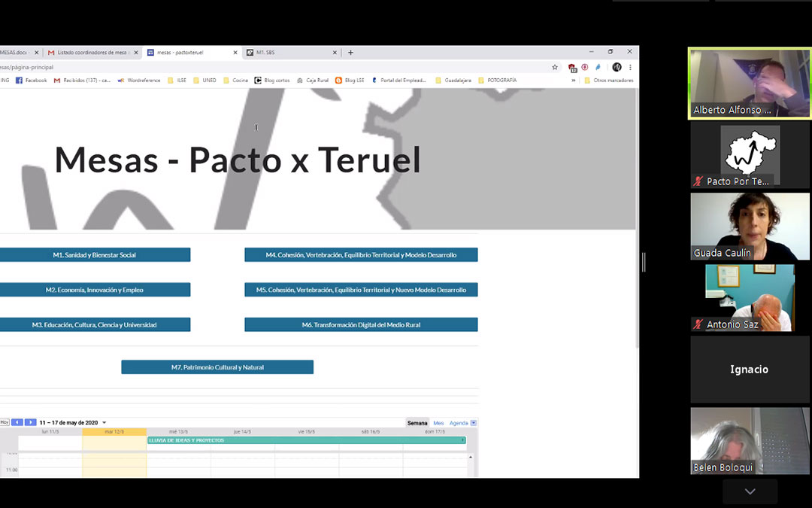The height and width of the screenshot is (508, 812).
Task: Click the red circular extension icon
Action: tap(585, 67)
